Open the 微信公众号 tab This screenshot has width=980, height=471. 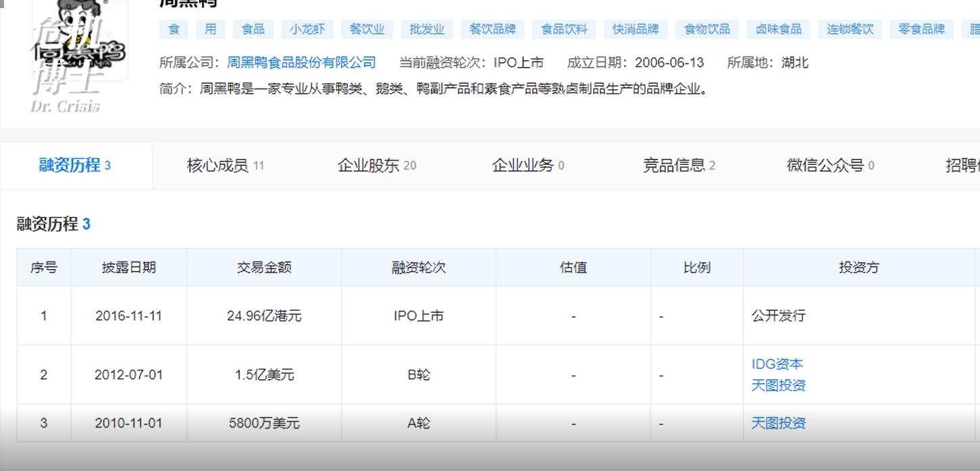click(x=825, y=165)
